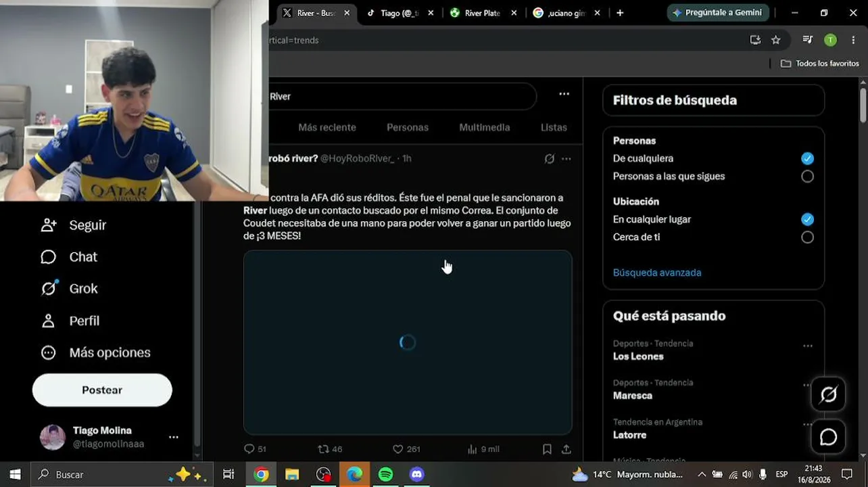The height and width of the screenshot is (487, 868).
Task: Open the weather widget showing 14°C
Action: point(627,475)
